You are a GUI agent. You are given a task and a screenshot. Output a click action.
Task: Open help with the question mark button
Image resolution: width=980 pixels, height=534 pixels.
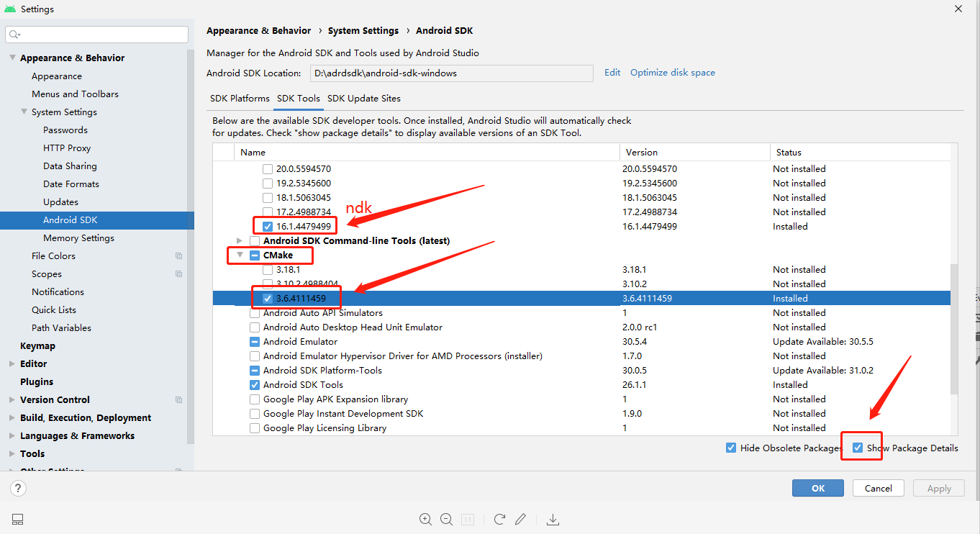click(x=19, y=488)
